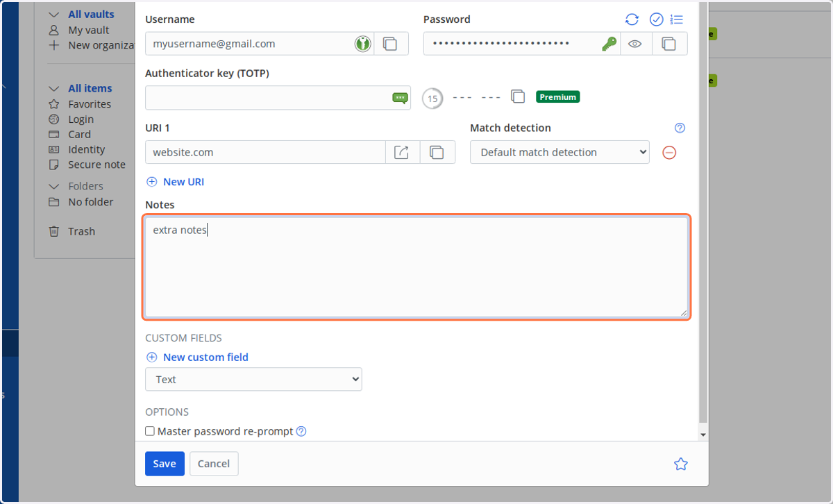833x504 pixels.
Task: Click the URI 1 input field
Action: click(265, 152)
